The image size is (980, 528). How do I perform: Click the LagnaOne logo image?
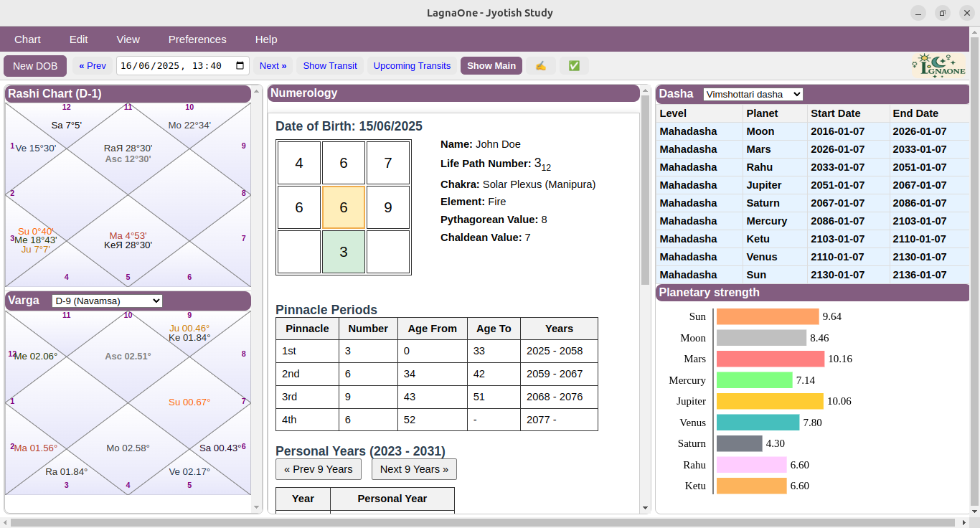point(939,66)
